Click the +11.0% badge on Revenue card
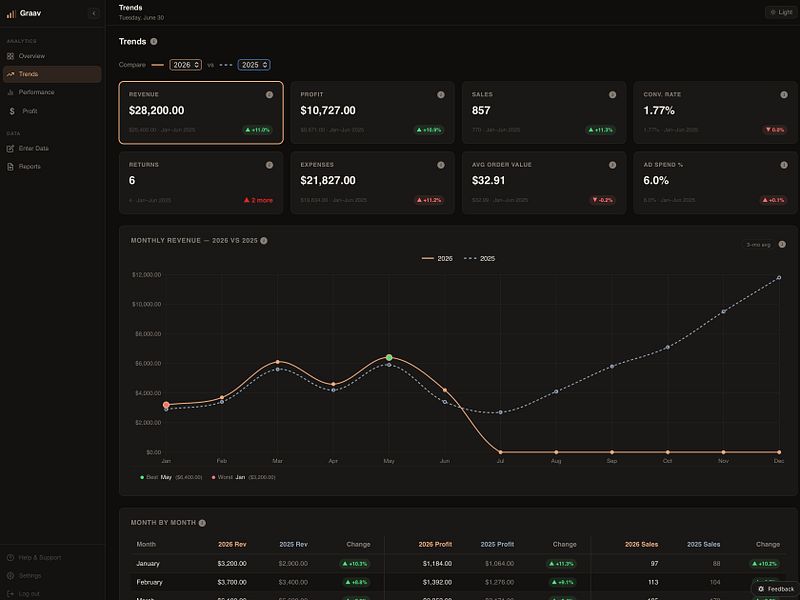 [258, 130]
